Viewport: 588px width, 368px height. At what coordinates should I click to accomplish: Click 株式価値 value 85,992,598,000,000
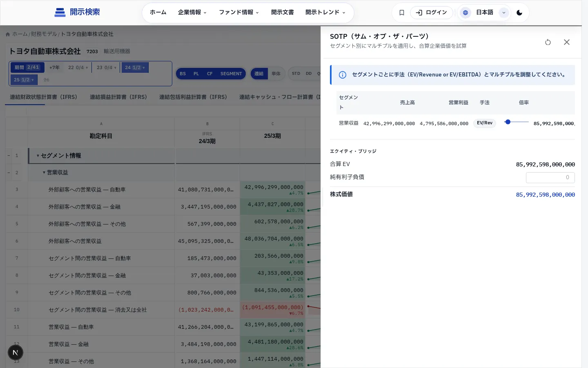pyautogui.click(x=545, y=195)
